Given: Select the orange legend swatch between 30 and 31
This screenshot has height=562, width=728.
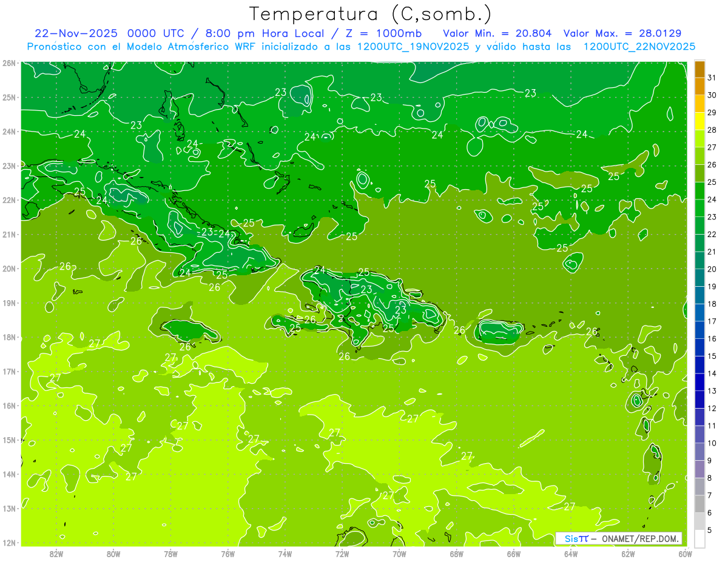Looking at the screenshot, I should [x=699, y=87].
